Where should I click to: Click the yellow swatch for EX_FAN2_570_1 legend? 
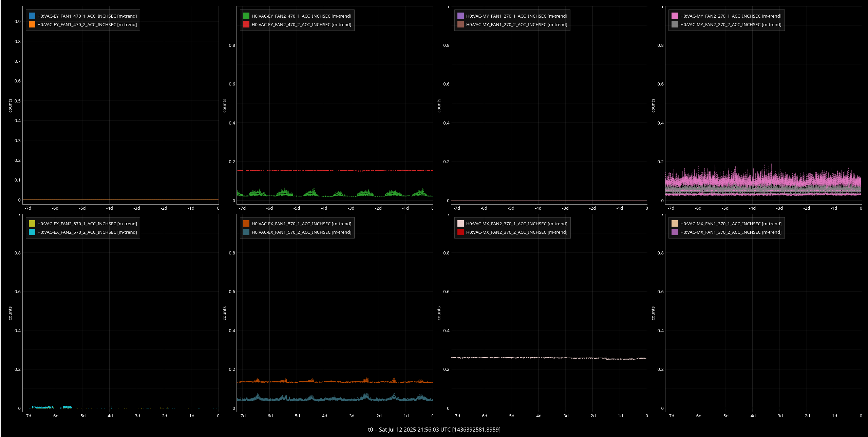(32, 224)
